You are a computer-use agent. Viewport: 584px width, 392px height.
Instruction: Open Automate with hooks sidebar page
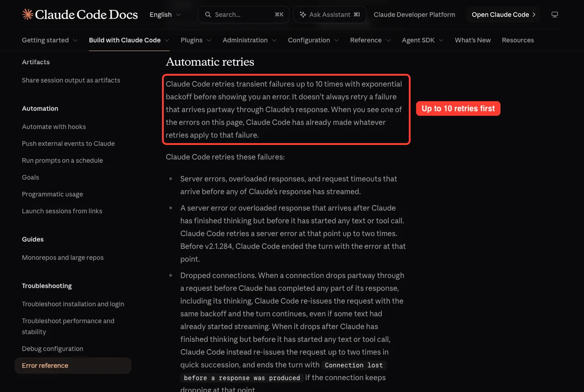(x=54, y=127)
